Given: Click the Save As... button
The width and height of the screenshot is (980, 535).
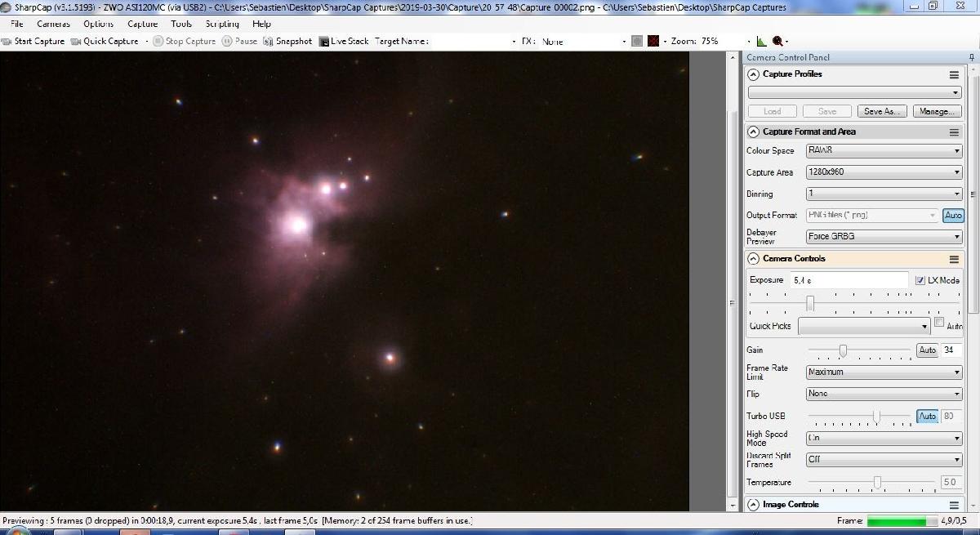Looking at the screenshot, I should (x=880, y=111).
